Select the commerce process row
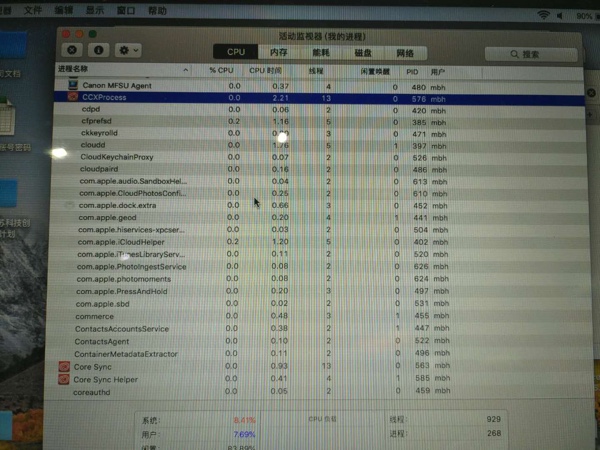This screenshot has height=450, width=600. point(319,316)
